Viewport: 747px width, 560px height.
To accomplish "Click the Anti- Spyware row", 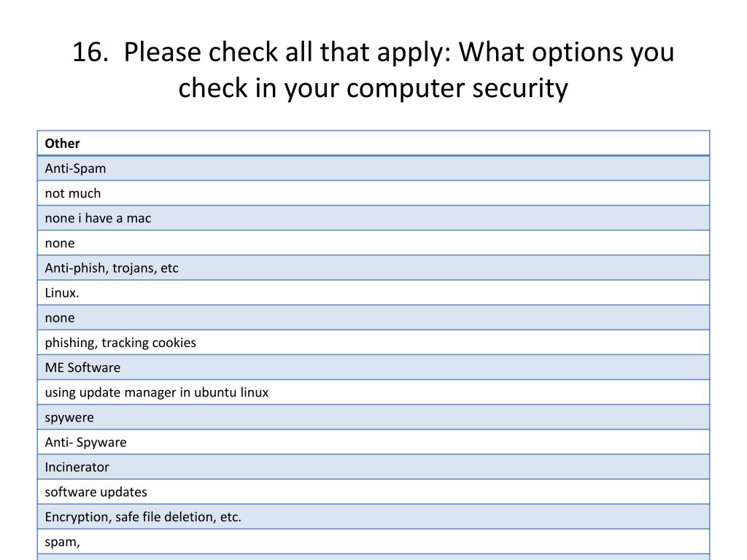I will [x=373, y=442].
